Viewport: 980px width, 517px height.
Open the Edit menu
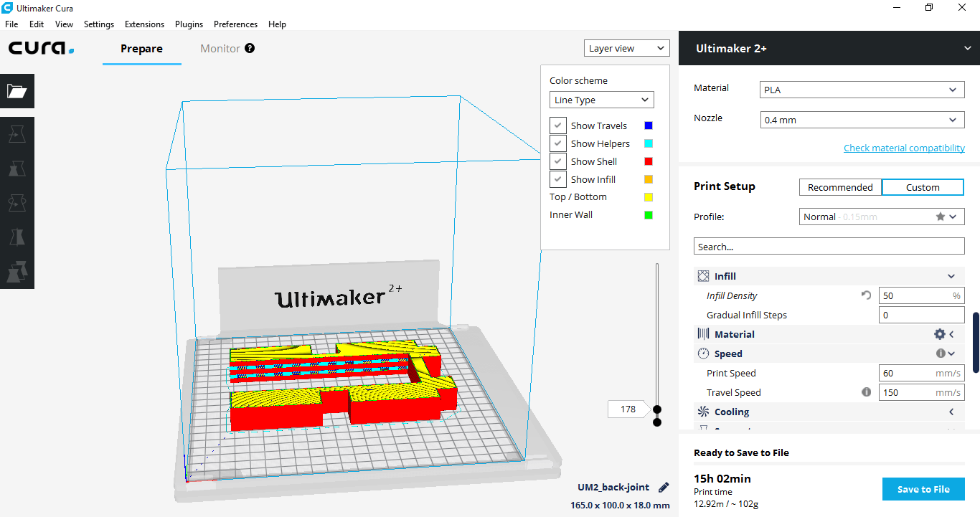coord(37,24)
